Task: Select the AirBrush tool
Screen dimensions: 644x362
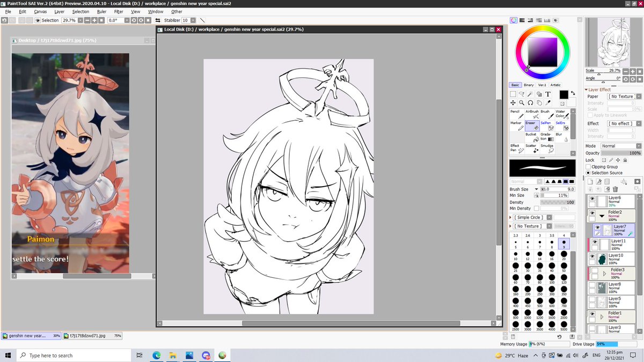Action: point(531,114)
